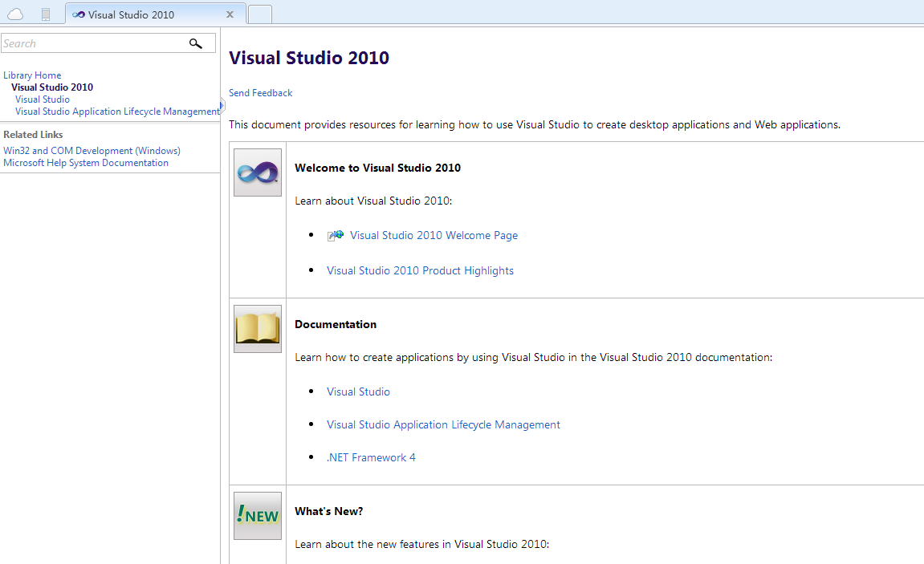The image size is (924, 564).
Task: Click the mobile device icon in tab bar
Action: click(46, 14)
